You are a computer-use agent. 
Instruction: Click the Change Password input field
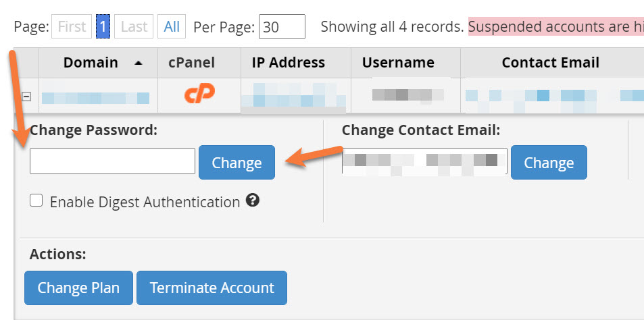point(112,161)
